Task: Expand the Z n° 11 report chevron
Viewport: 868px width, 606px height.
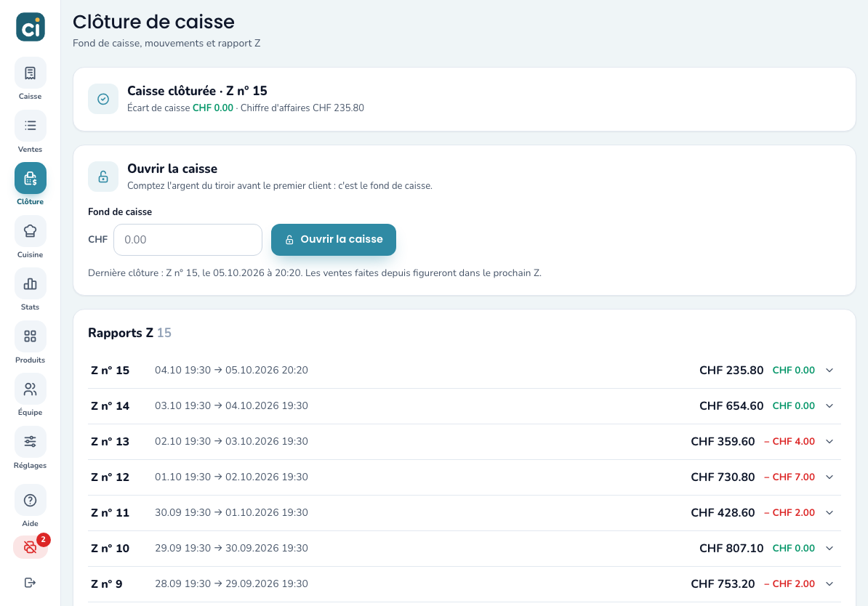Action: [x=829, y=512]
